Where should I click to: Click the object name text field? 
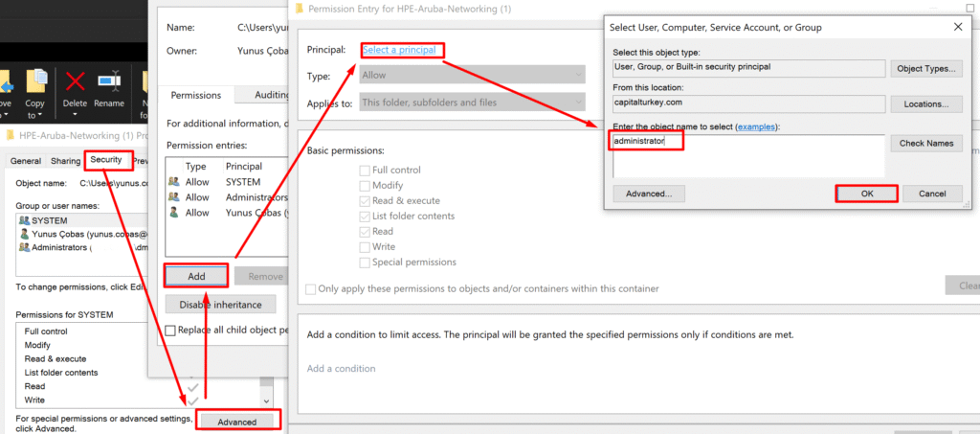tap(746, 153)
